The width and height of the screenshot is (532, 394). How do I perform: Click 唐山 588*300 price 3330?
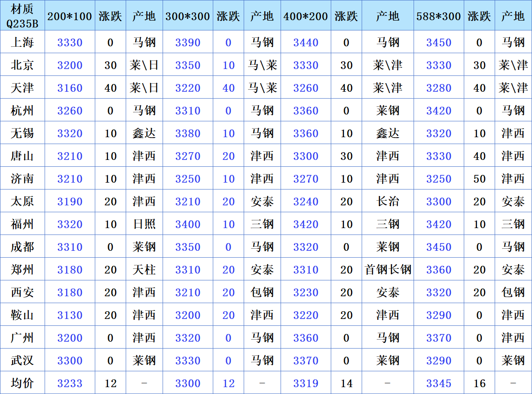[438, 156]
